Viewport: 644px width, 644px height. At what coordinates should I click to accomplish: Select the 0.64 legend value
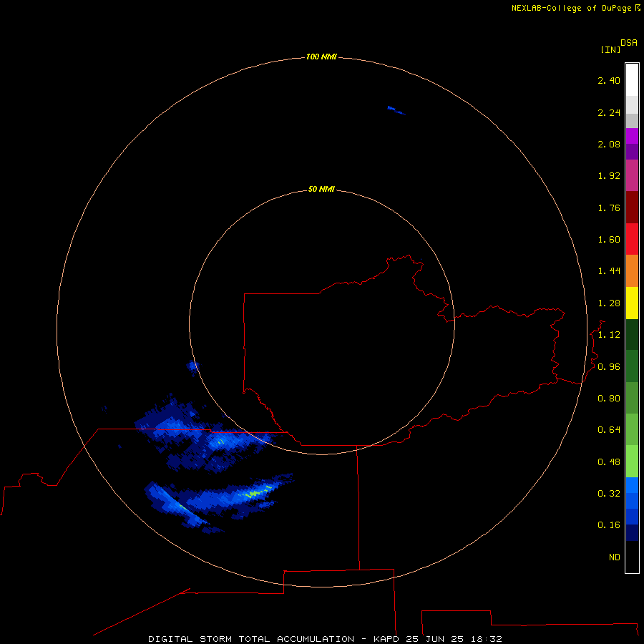tap(609, 430)
